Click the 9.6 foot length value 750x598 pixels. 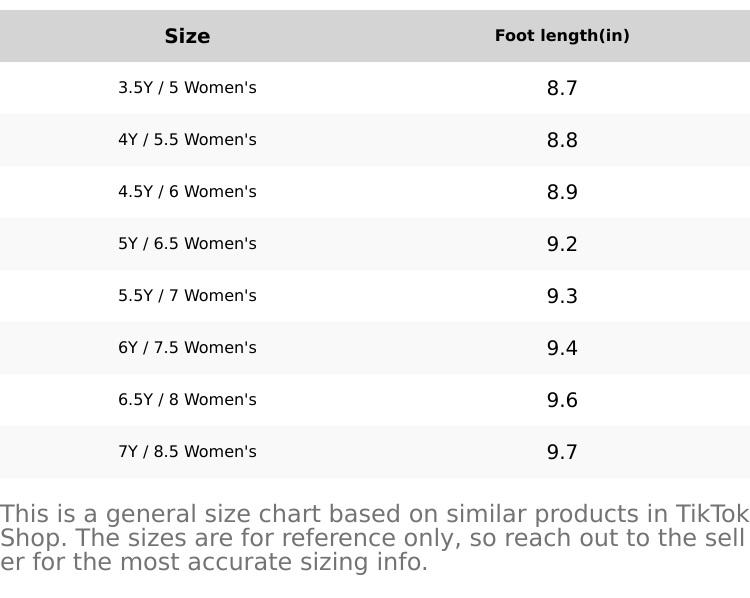[x=562, y=400]
